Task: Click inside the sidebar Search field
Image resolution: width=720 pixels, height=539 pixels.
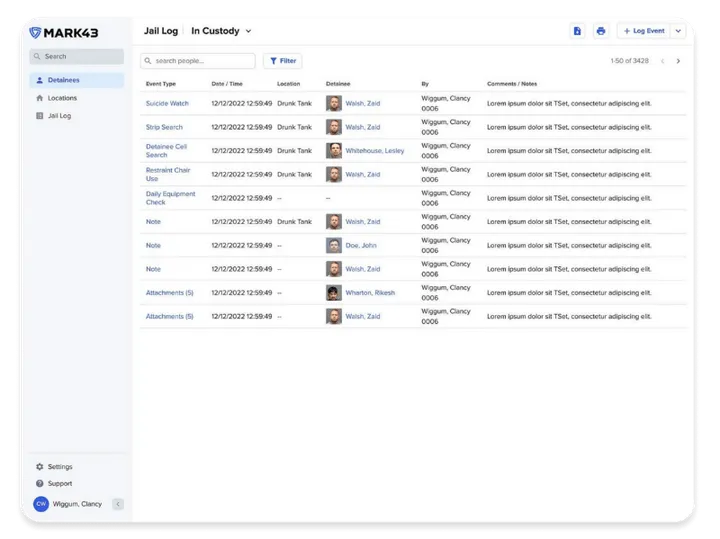Action: [77, 56]
